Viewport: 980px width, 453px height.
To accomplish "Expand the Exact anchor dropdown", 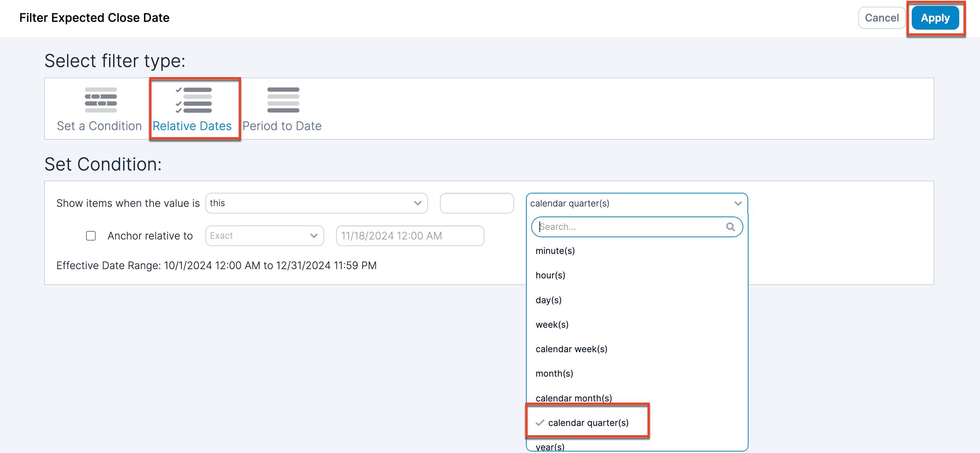I will pyautogui.click(x=264, y=236).
